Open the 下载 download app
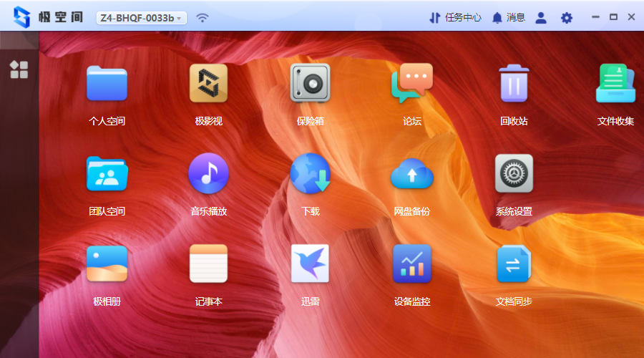Viewport: 644px width, 358px height. [310, 174]
